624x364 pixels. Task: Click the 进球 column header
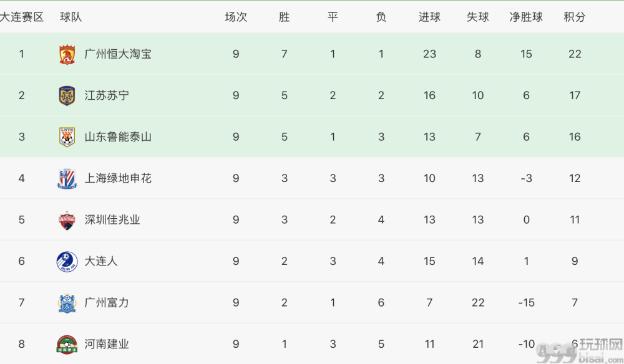[429, 17]
